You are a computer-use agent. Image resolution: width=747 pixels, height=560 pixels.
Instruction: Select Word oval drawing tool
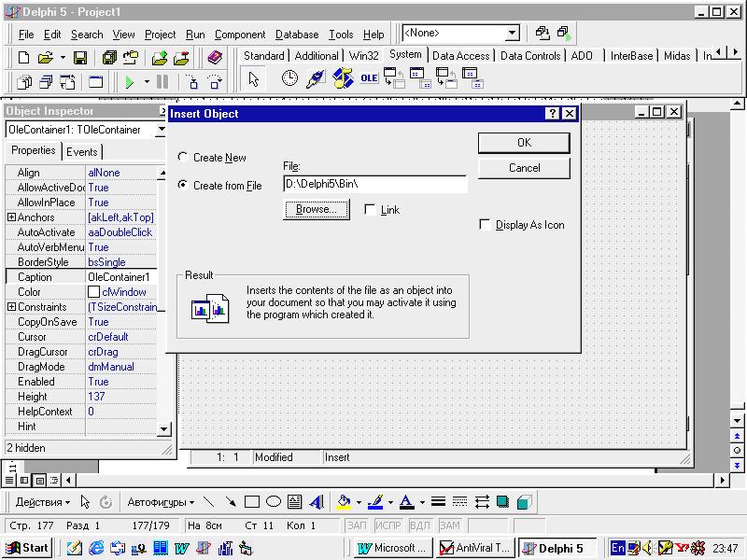tap(273, 502)
